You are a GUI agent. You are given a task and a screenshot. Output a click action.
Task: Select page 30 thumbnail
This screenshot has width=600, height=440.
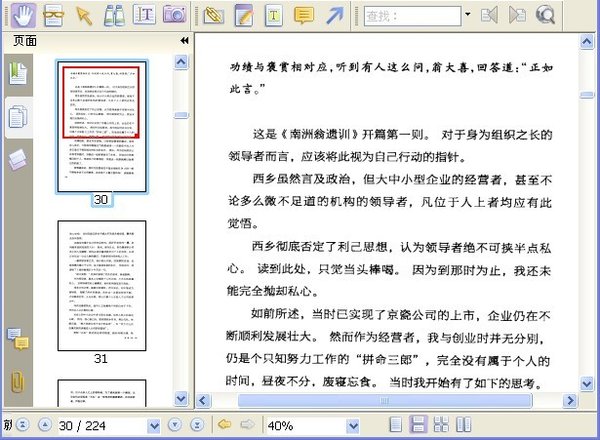coord(101,127)
